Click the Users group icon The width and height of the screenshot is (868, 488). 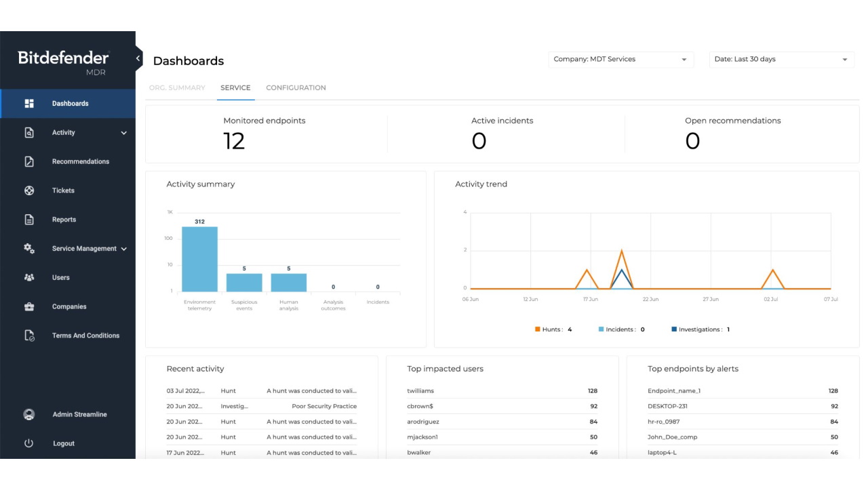pyautogui.click(x=29, y=278)
